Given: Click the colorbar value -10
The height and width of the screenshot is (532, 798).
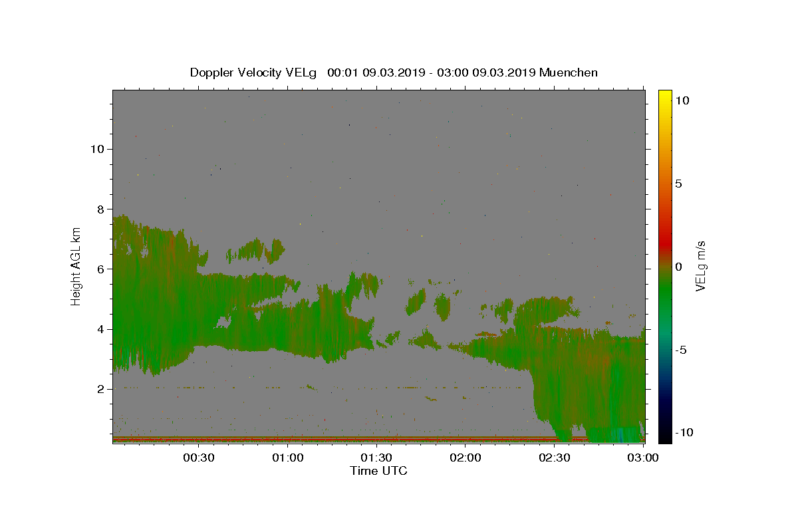Looking at the screenshot, I should [x=684, y=432].
